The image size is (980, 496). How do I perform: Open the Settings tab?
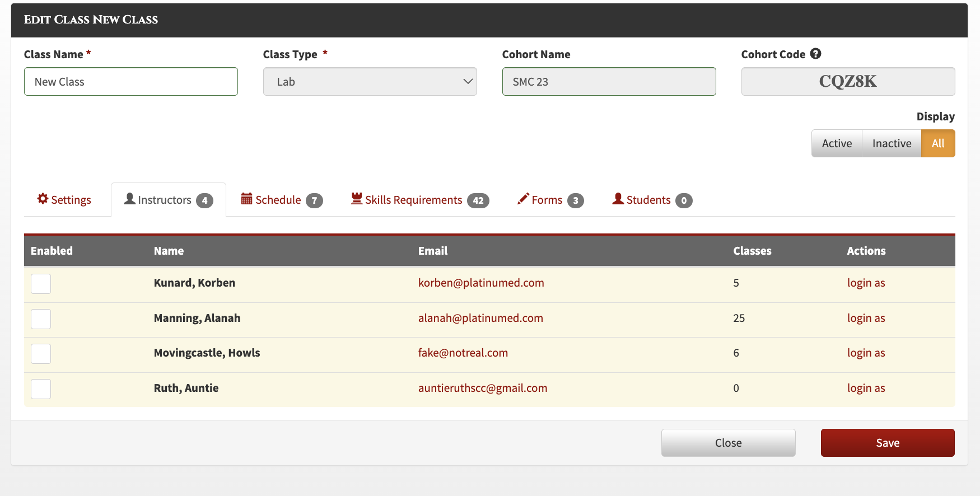coord(64,200)
